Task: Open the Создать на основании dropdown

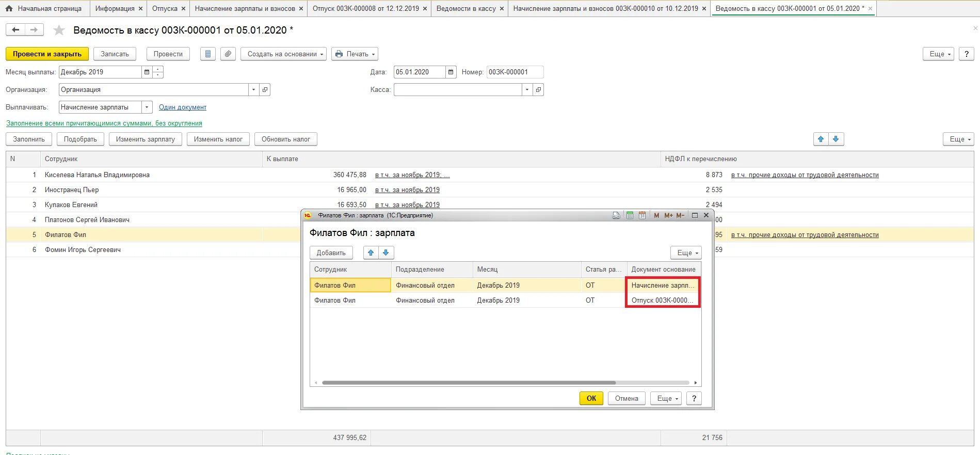Action: (283, 54)
